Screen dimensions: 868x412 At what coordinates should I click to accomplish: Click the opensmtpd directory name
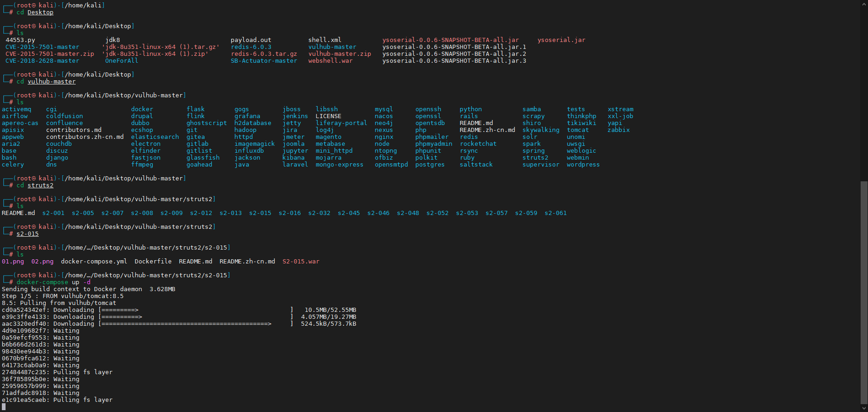(x=392, y=165)
